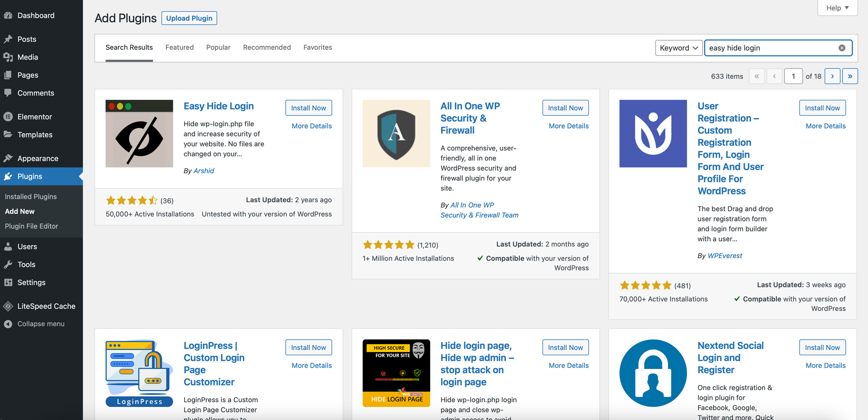868x420 pixels.
Task: Click the LoginPress plugin thumbnail
Action: tap(139, 373)
